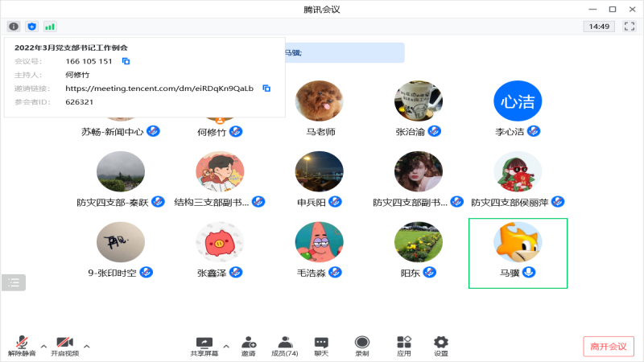Screen dimensions: 644x362
Task: Select 9-张印时空 avatar
Action: point(120,242)
